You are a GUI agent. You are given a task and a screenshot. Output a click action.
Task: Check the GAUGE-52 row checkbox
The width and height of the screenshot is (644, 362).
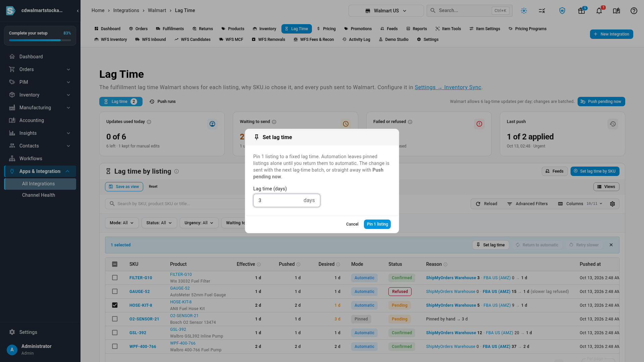coord(115,292)
